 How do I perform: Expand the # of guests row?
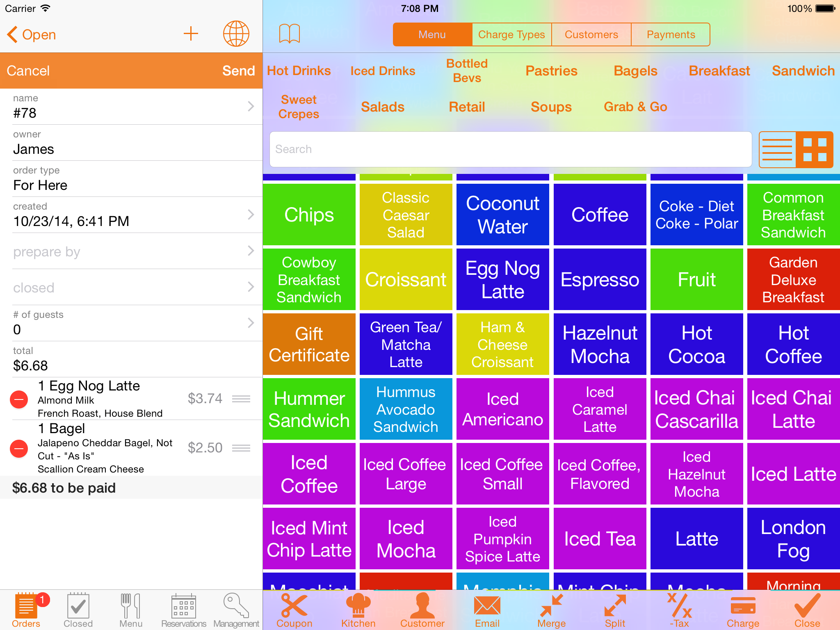point(131,323)
